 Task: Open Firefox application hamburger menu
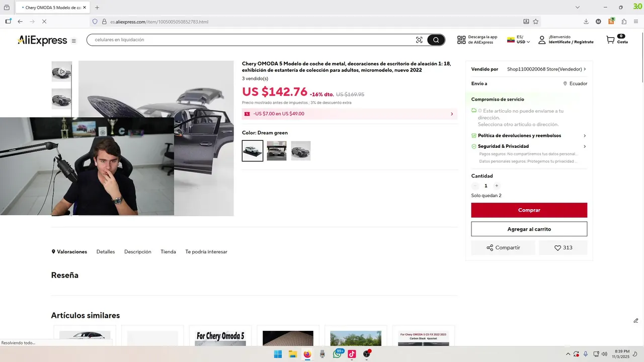click(636, 22)
